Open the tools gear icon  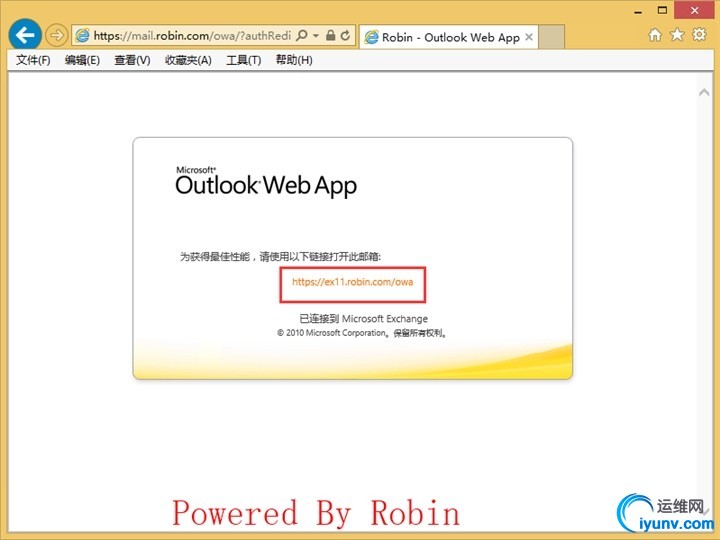(x=699, y=34)
